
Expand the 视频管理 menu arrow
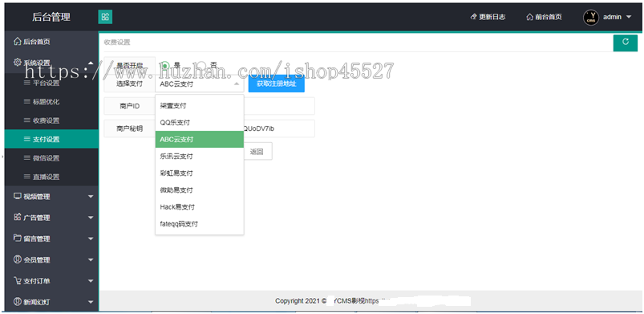[x=91, y=197]
